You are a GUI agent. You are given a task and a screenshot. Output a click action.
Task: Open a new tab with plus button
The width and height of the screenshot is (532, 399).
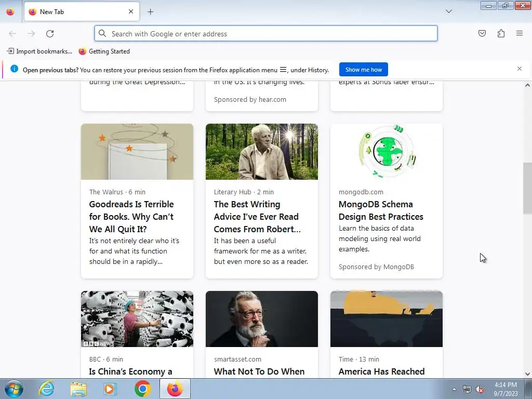tap(150, 12)
